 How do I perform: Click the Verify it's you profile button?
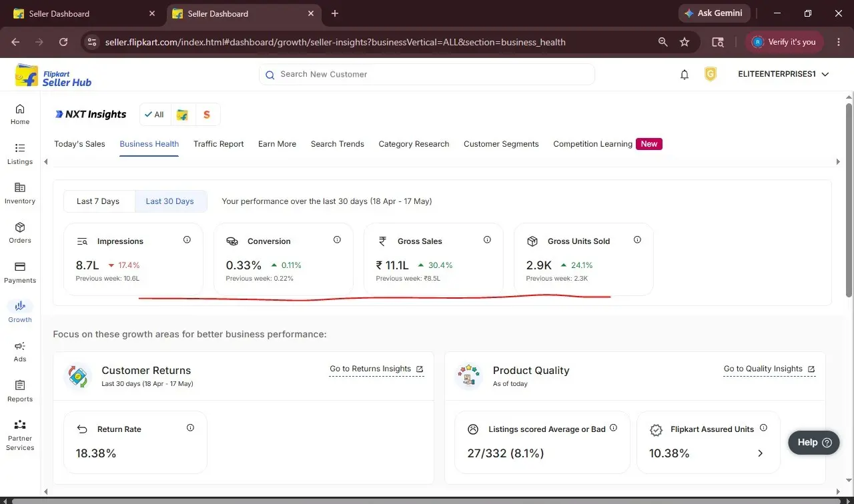click(x=785, y=42)
